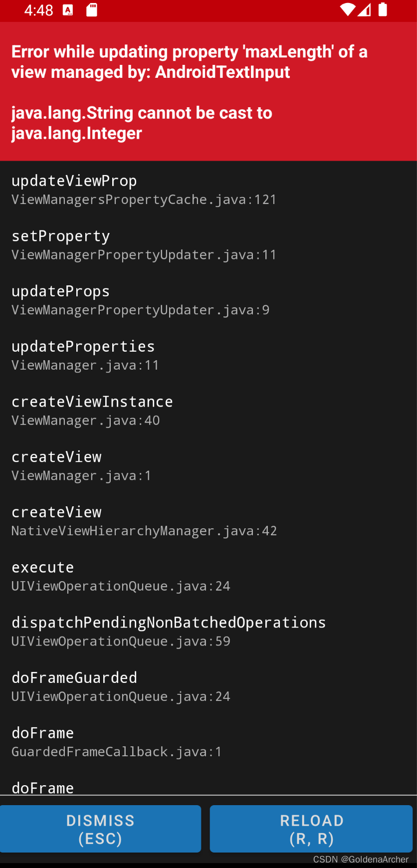This screenshot has width=417, height=868.
Task: Open the execute stack frame
Action: click(x=208, y=576)
